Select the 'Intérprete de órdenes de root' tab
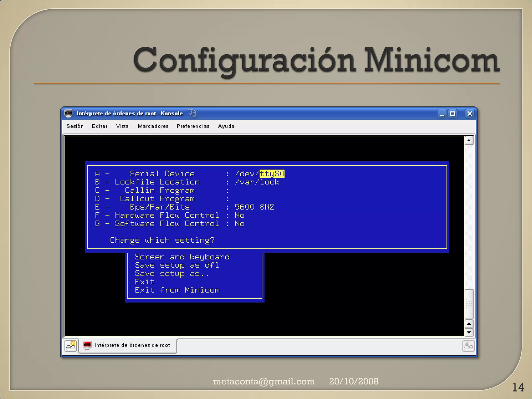The image size is (532, 399). click(x=128, y=345)
